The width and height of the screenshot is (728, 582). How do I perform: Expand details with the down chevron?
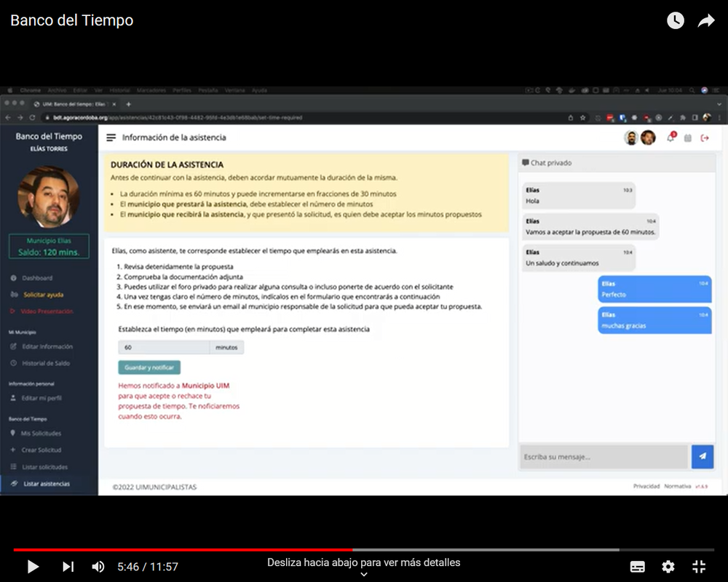tap(364, 574)
